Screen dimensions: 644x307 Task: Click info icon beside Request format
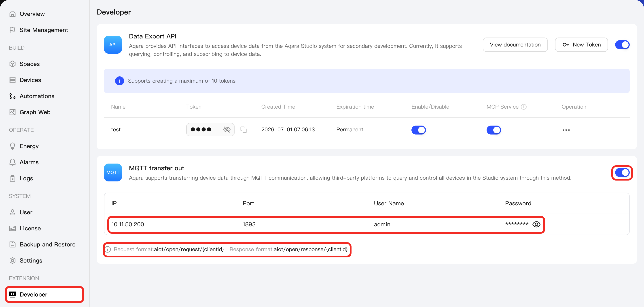(108, 249)
